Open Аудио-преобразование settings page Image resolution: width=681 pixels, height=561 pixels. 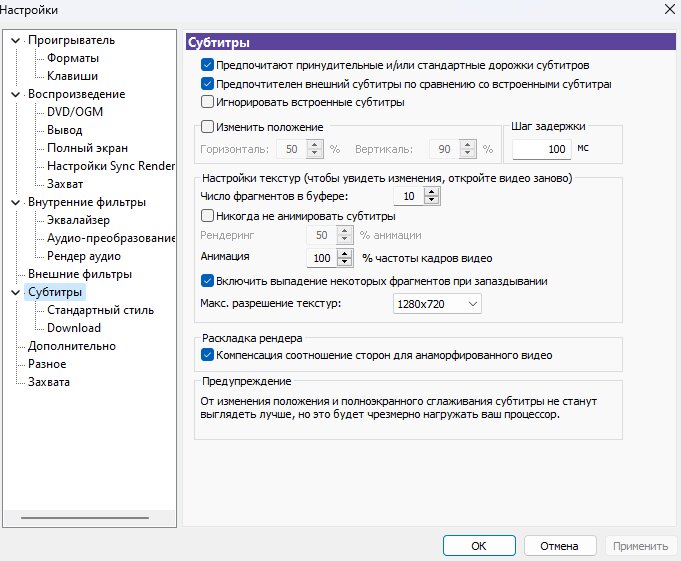point(111,238)
